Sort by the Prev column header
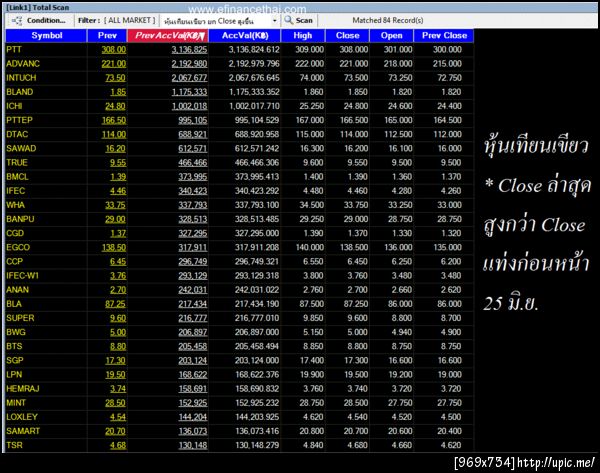The height and width of the screenshot is (473, 600). point(107,36)
